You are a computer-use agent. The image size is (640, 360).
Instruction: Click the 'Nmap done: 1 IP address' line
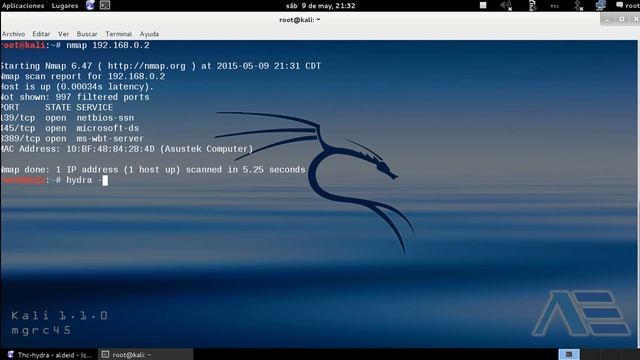point(153,170)
